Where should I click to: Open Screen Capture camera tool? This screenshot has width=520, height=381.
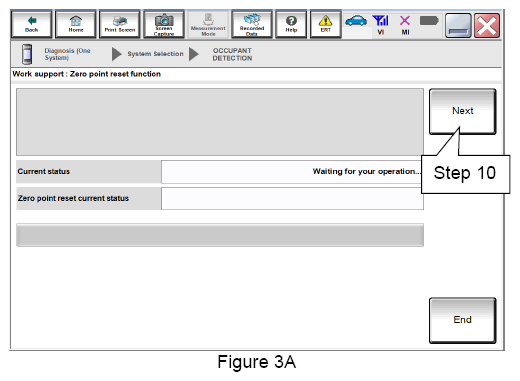[164, 24]
